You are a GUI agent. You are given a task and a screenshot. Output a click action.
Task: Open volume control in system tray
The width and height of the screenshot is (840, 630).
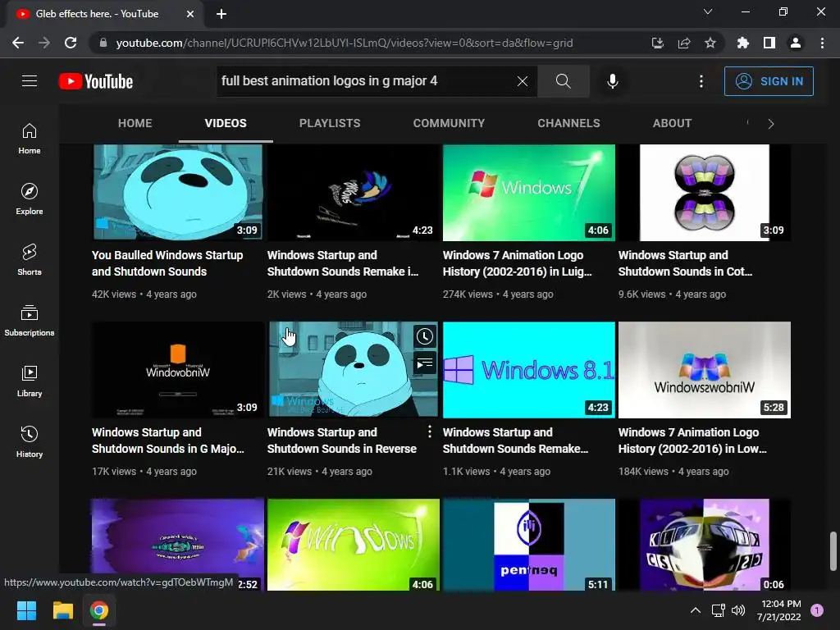tap(738, 610)
